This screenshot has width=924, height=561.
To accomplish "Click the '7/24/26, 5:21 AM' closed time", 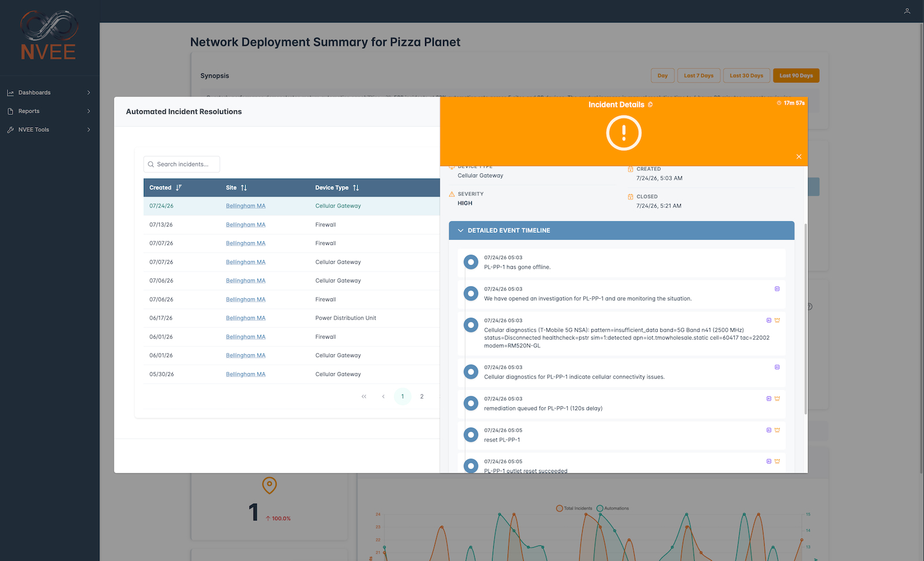I will coord(659,206).
